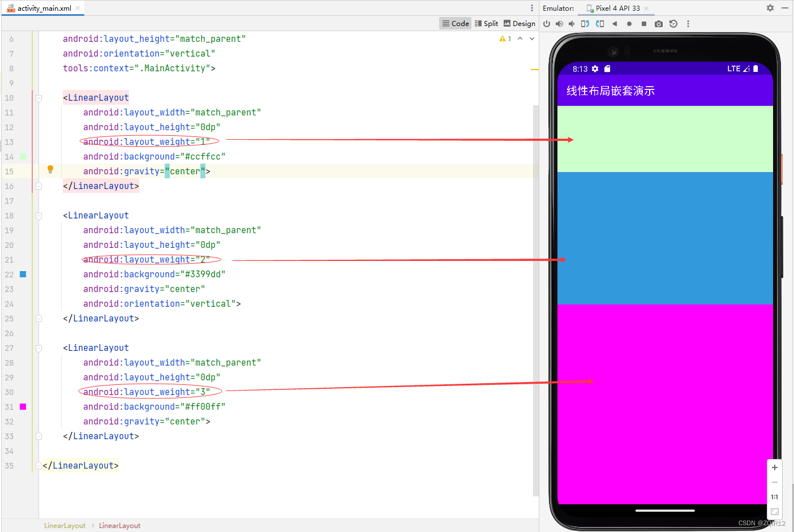Collapse the LinearLayout at line 10
The image size is (794, 532).
(x=39, y=98)
